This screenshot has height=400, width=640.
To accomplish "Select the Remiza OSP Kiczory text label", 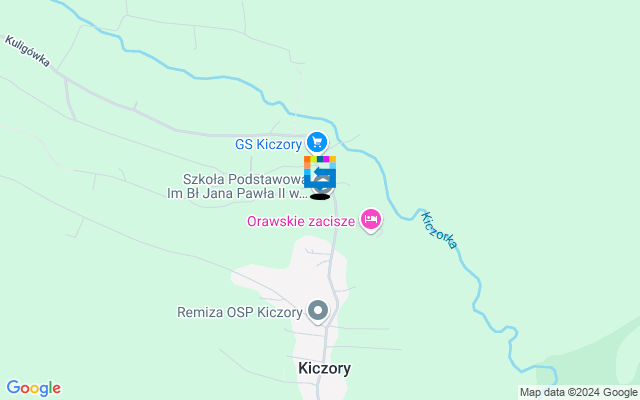I will point(240,312).
